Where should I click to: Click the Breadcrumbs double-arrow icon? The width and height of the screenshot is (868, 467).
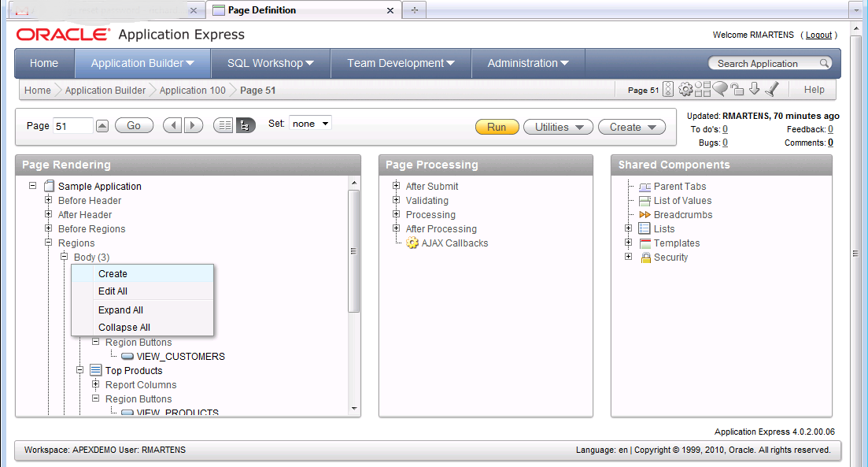tap(645, 214)
